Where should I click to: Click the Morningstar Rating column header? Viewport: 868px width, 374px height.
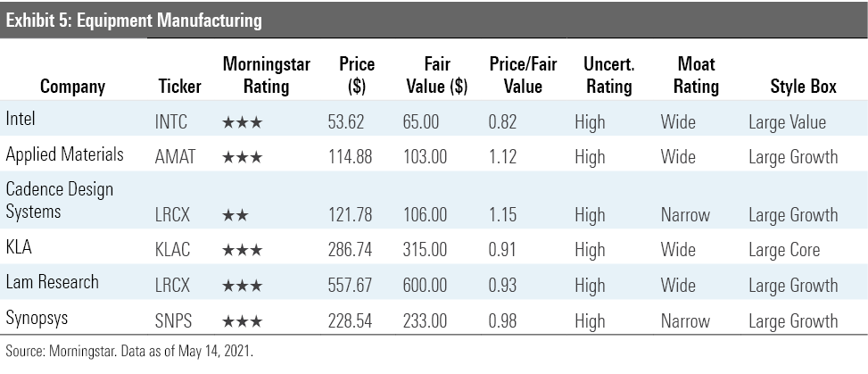255,76
